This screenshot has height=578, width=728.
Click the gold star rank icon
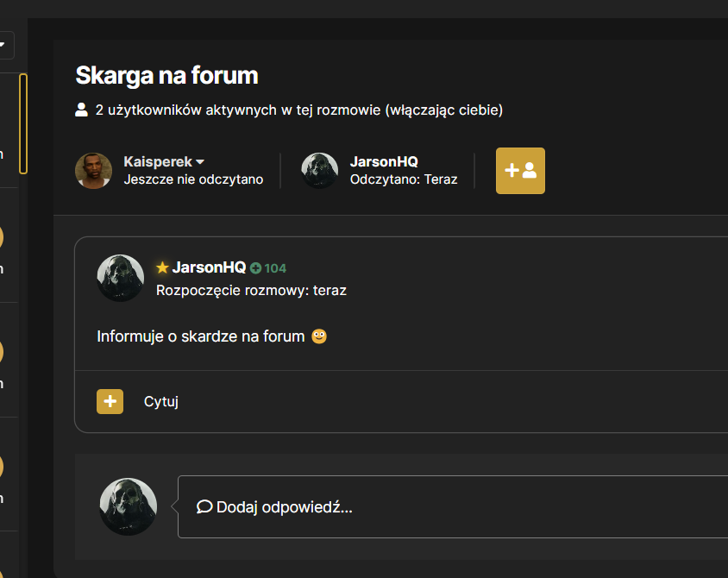(162, 267)
